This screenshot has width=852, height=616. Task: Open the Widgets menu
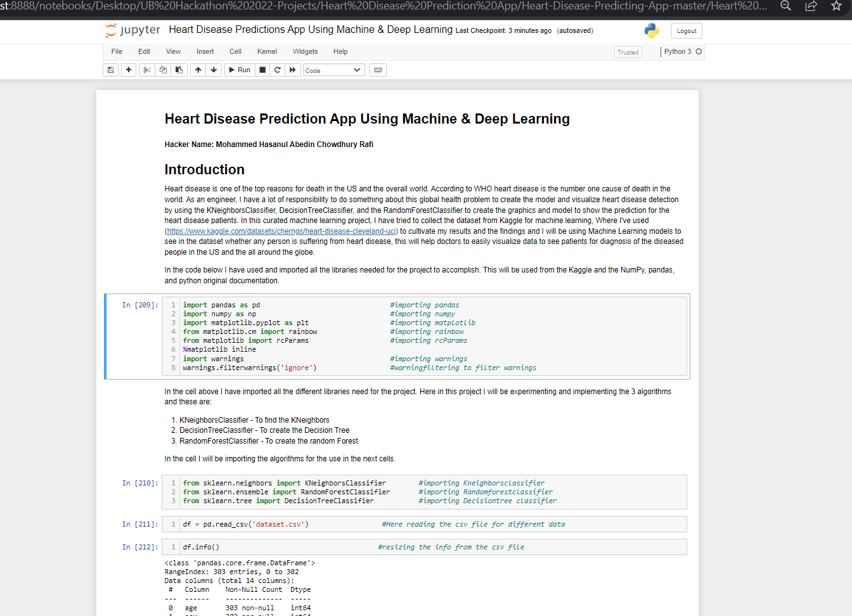[x=305, y=51]
